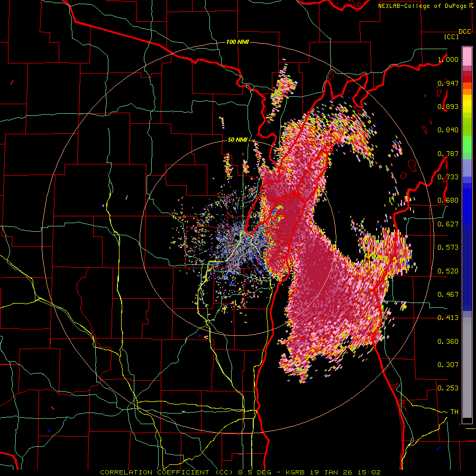Click the 0.573 legend value
The image size is (476, 476).
[x=448, y=248]
